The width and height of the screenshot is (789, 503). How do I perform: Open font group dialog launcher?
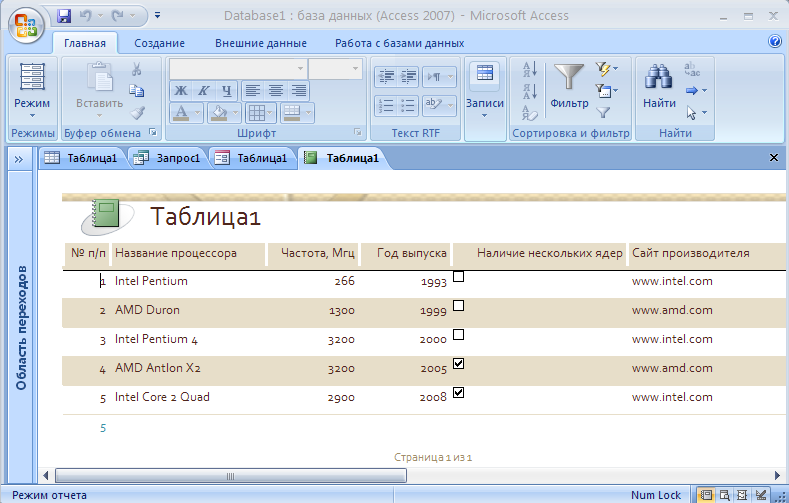pos(357,132)
